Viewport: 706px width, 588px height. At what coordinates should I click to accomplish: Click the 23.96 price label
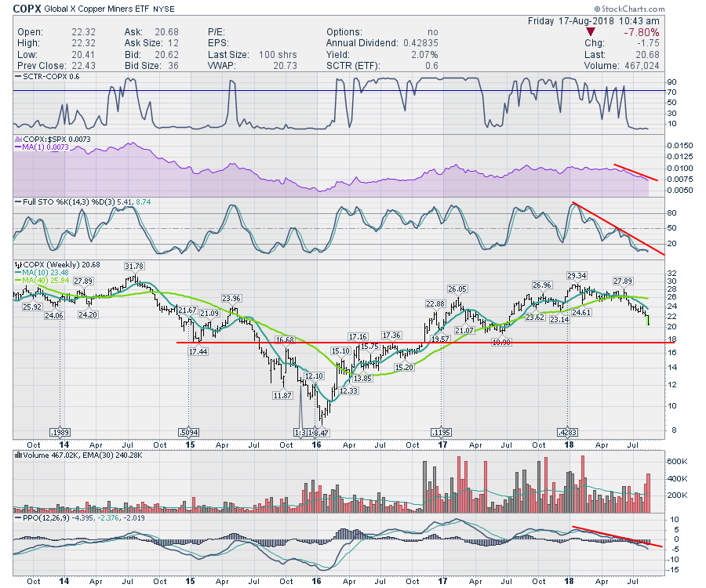click(231, 298)
